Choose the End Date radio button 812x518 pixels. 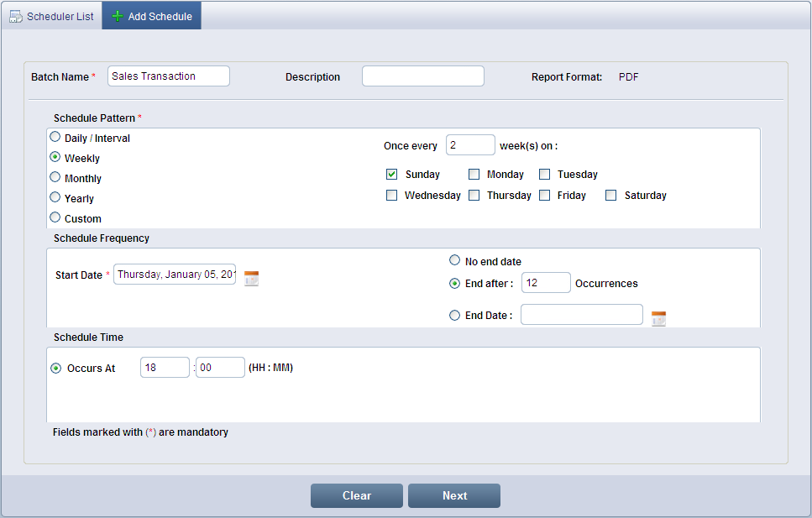coord(455,316)
